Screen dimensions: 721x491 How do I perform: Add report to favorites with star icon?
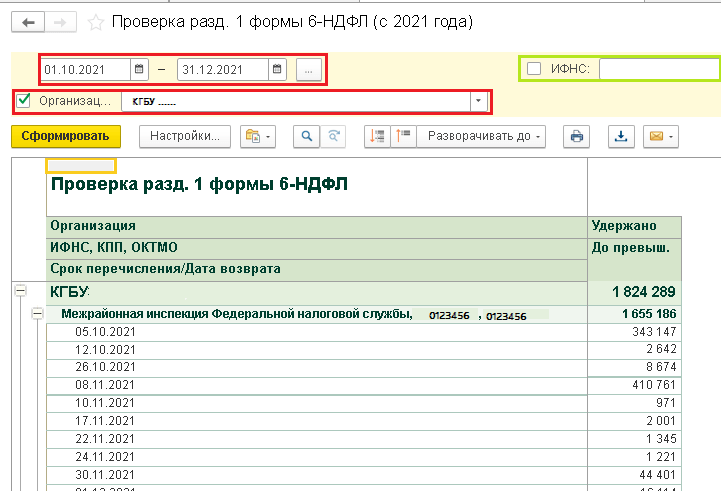coord(96,21)
